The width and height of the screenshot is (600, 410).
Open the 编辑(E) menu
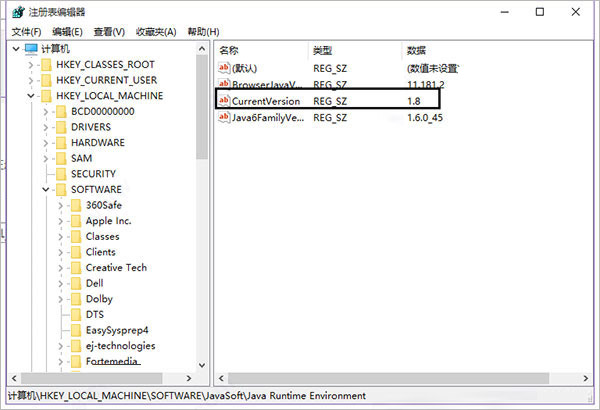pyautogui.click(x=67, y=32)
